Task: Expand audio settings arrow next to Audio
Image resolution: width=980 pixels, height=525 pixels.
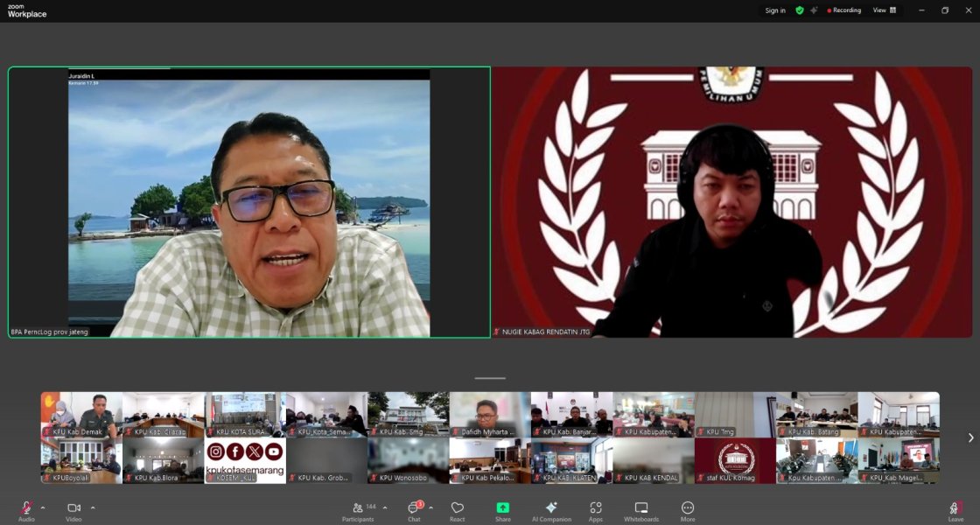Action: [x=43, y=507]
